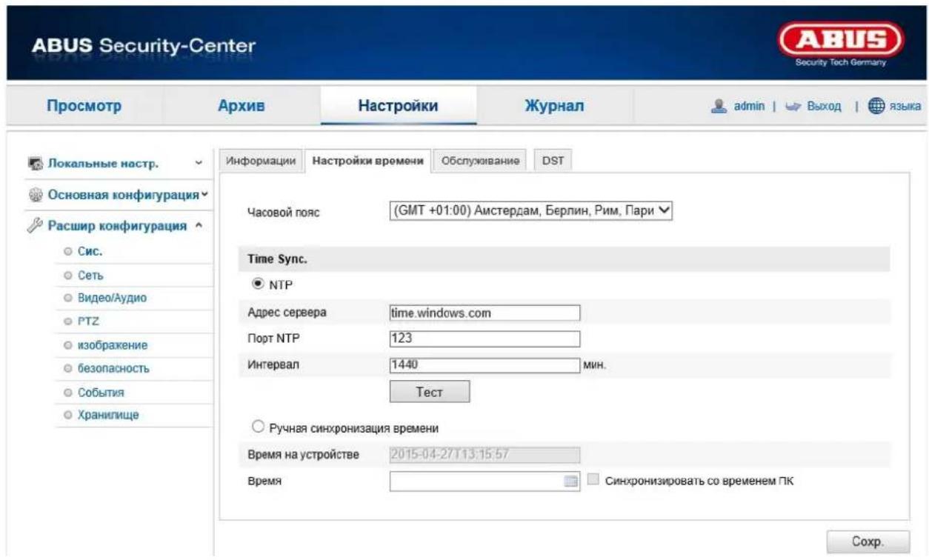This screenshot has width=929, height=560.
Task: Click the Адрес сервера field with time.windows.com
Action: (485, 313)
